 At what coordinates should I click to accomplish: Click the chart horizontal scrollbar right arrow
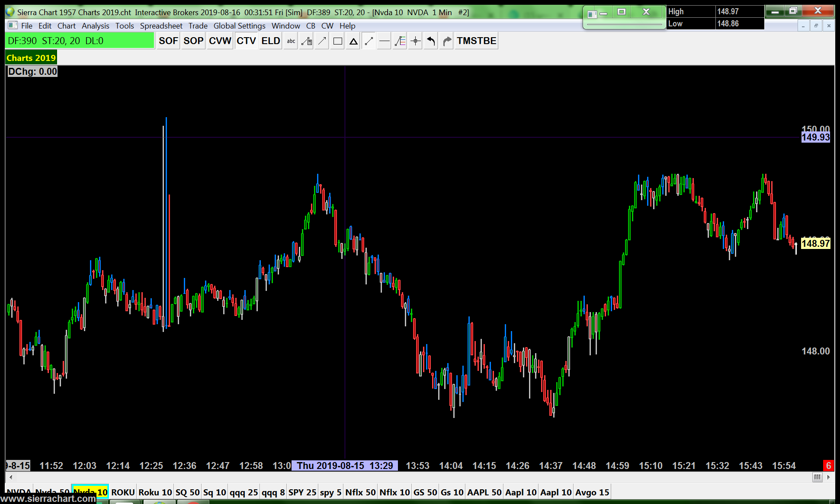(828, 477)
